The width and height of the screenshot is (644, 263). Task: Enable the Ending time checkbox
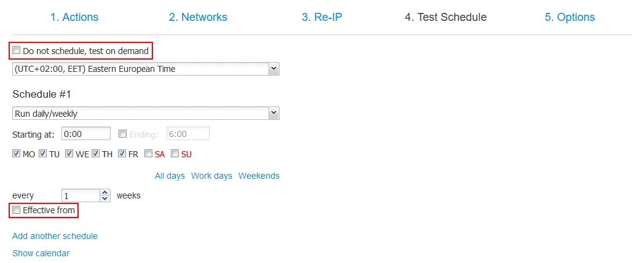pyautogui.click(x=123, y=133)
